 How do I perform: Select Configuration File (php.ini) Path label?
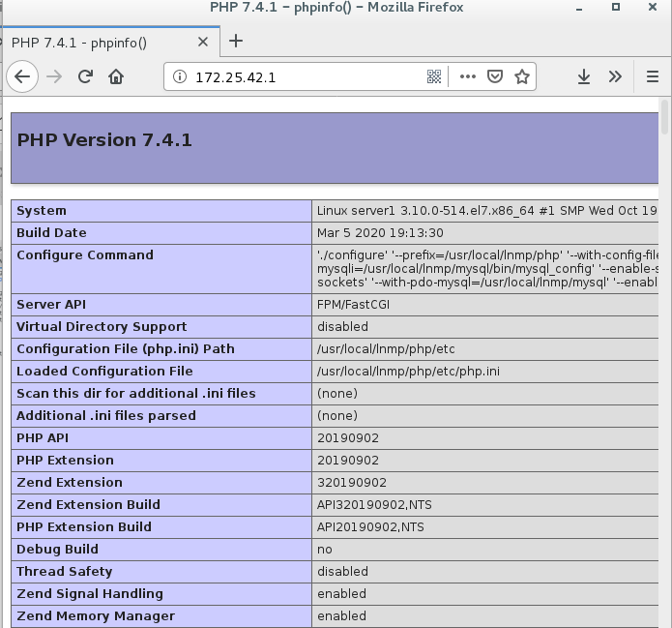tap(126, 349)
